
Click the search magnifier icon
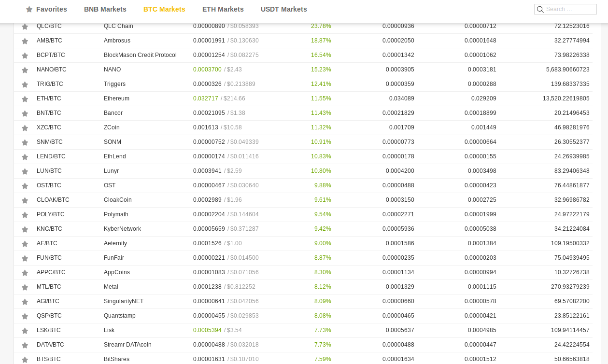(540, 9)
